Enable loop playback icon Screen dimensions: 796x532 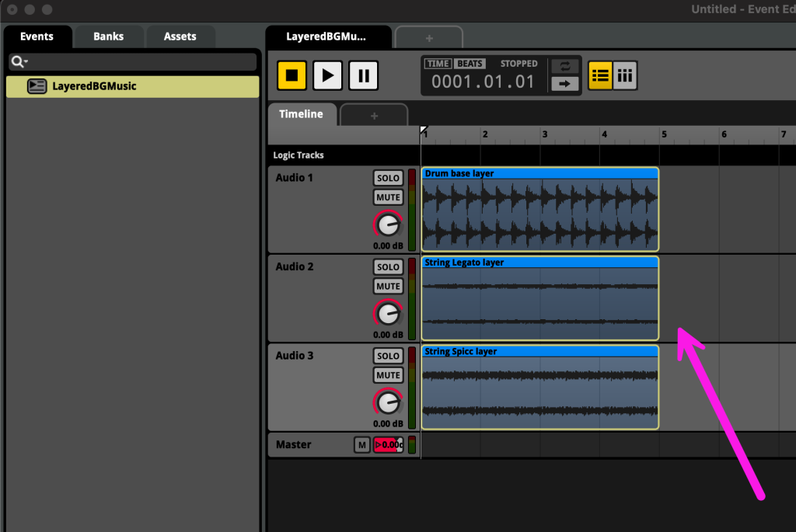pos(564,67)
